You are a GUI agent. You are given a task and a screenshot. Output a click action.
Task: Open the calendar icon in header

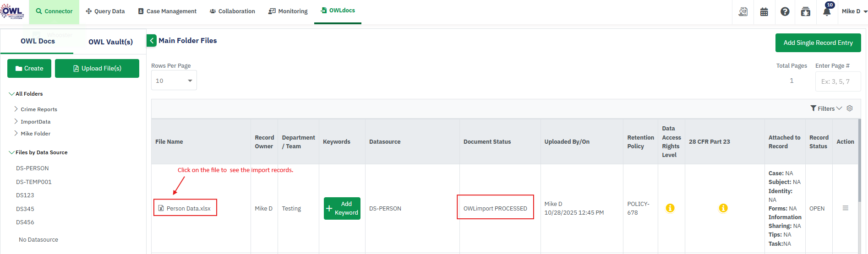click(764, 12)
